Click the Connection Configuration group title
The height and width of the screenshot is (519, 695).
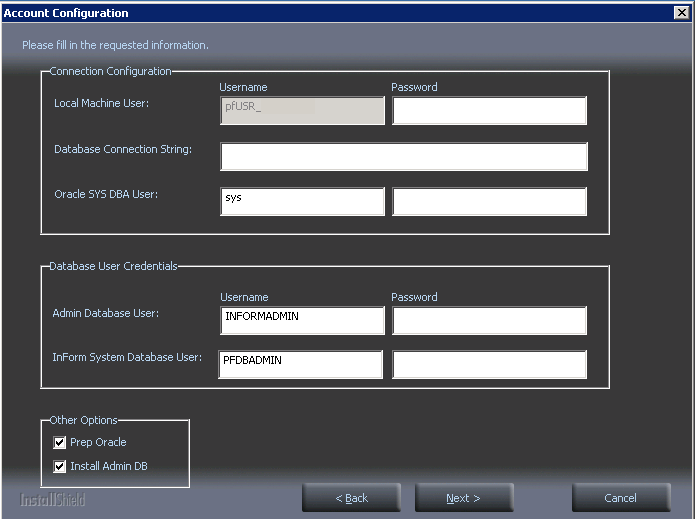(x=110, y=71)
